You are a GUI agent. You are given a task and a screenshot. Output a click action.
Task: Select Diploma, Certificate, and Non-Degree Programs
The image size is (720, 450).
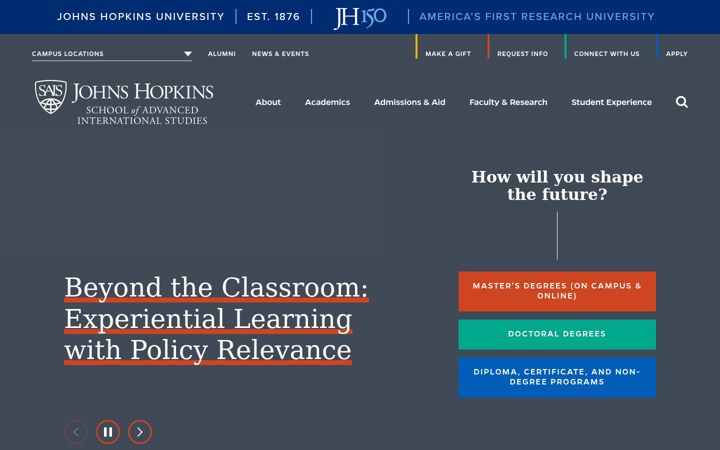557,377
